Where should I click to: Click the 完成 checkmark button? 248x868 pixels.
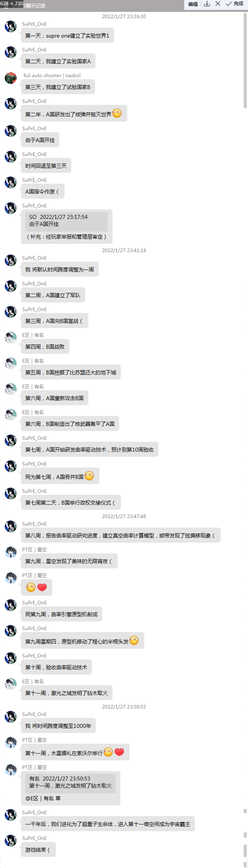(x=235, y=4)
